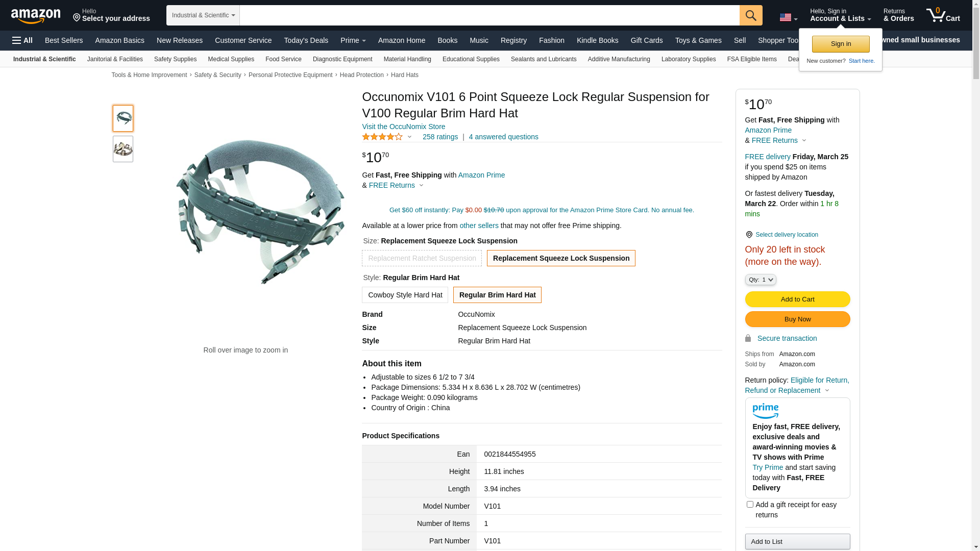Click the star rating icons
The width and height of the screenshot is (980, 551).
[382, 137]
